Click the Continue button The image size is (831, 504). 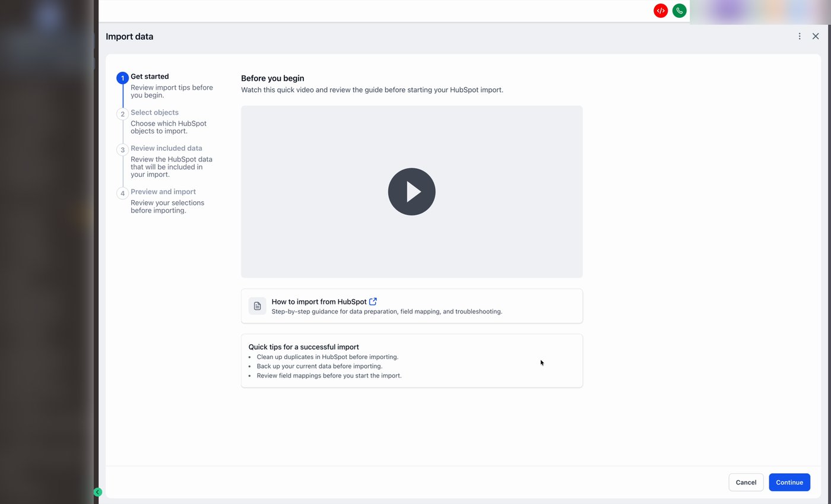click(789, 482)
